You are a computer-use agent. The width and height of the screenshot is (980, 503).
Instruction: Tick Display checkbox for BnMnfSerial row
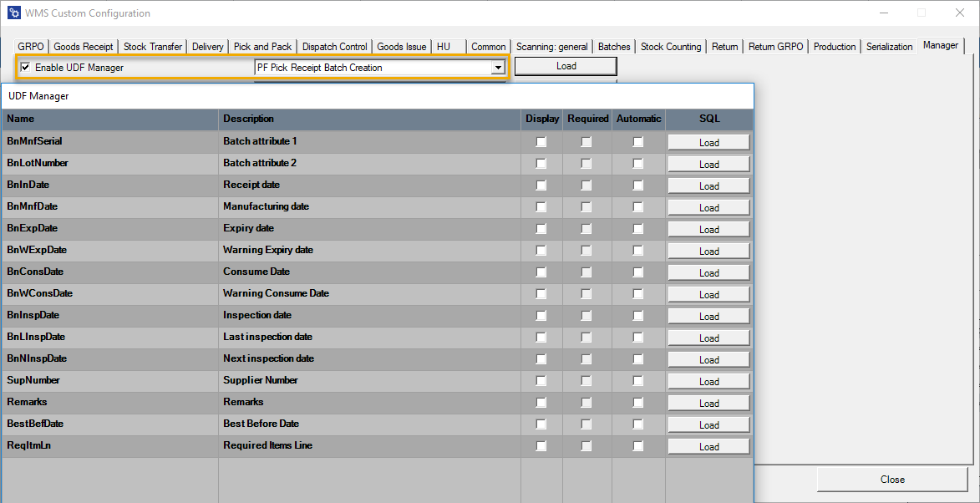tap(541, 142)
